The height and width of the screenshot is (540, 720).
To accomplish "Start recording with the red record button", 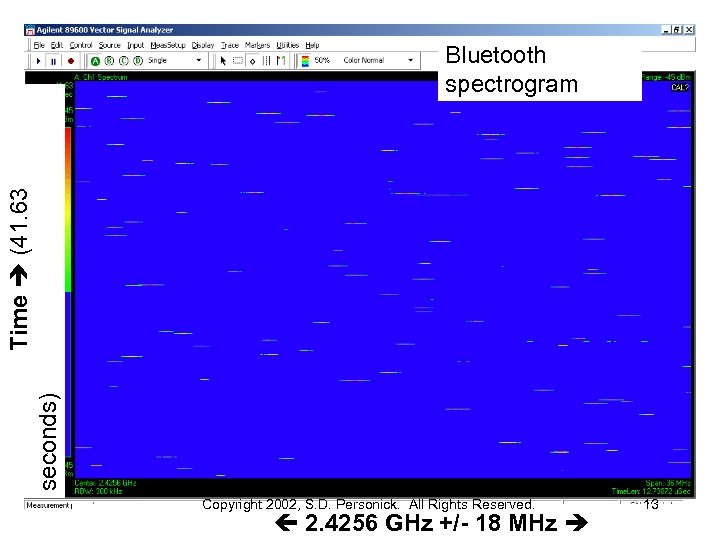I will 71,61.
